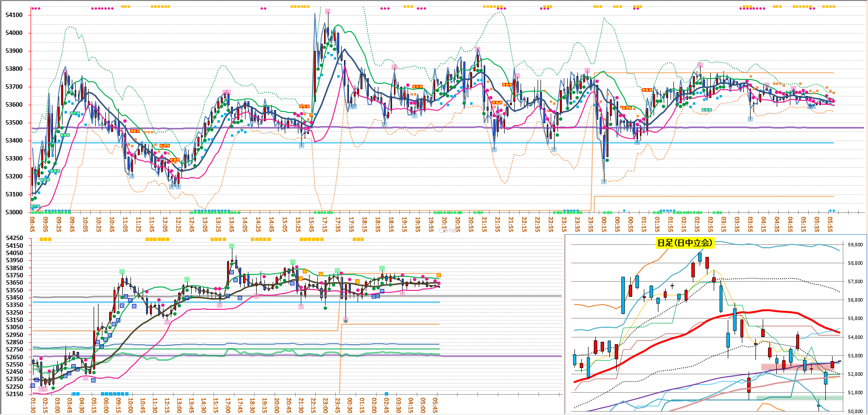Select the 52150 price label on lower-left chart

(14, 394)
